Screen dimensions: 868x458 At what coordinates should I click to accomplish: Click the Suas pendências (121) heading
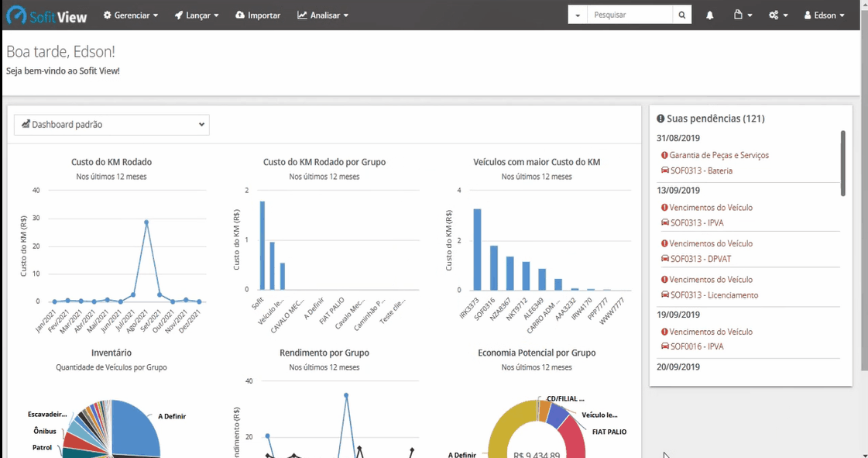(x=715, y=119)
